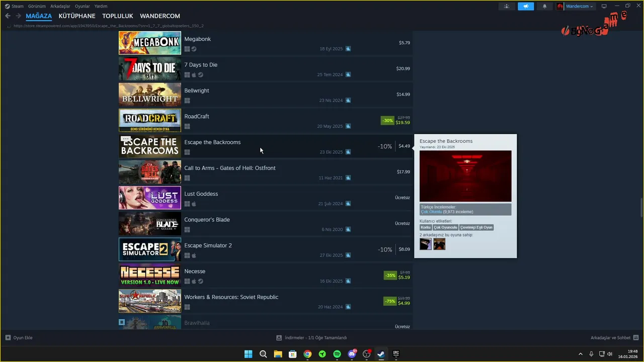Click the second friend avatar in the tooltip
This screenshot has height=362, width=644.
[439, 244]
